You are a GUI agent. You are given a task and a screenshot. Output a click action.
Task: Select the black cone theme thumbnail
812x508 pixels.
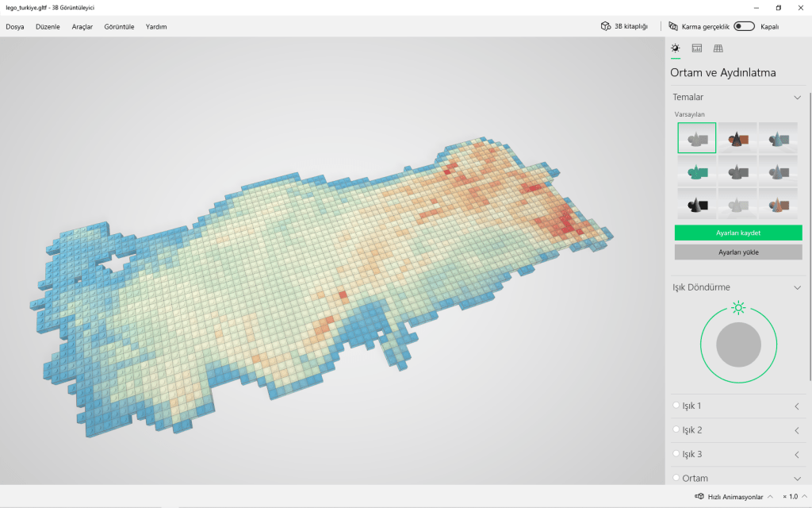696,204
